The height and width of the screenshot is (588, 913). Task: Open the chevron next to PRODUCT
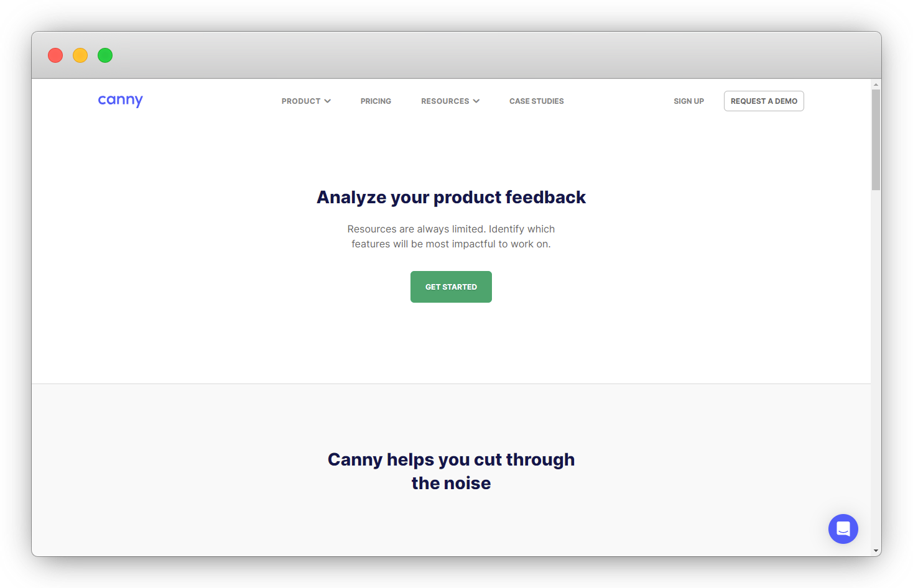(x=328, y=101)
